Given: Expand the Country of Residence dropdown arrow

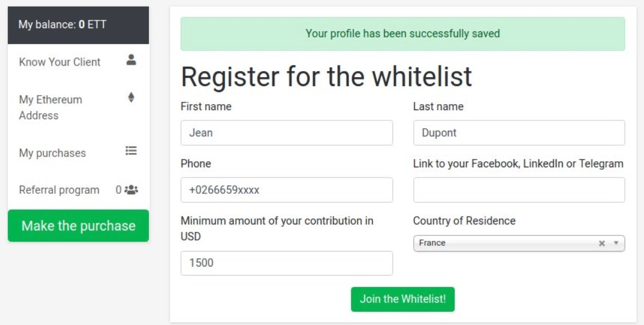Looking at the screenshot, I should 616,243.
